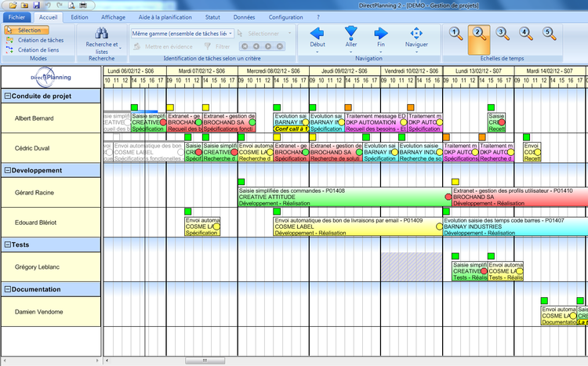Collapse the Conduite de projet group
Viewport: 588px width, 366px height.
tap(7, 96)
